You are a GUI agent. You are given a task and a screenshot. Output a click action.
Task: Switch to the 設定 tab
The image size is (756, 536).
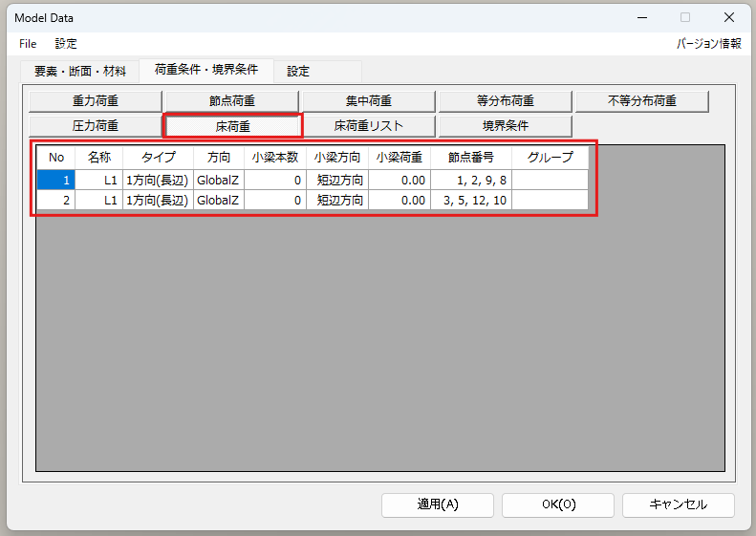[298, 71]
